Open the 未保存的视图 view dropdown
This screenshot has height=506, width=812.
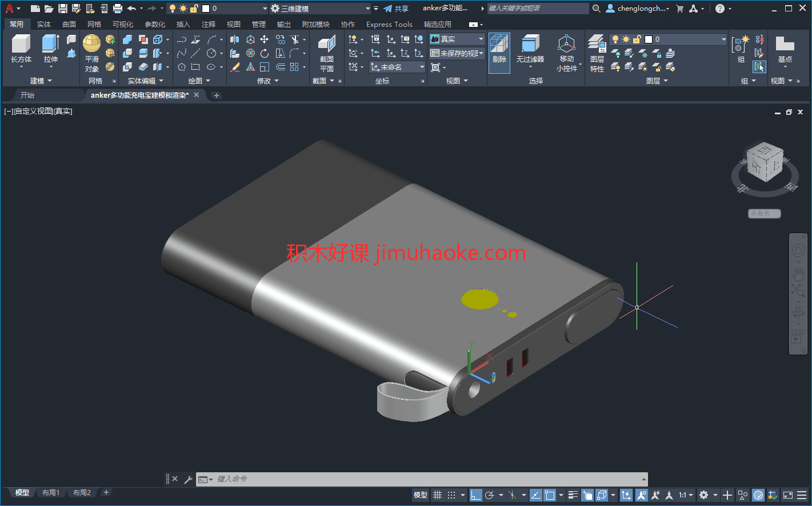pyautogui.click(x=457, y=53)
